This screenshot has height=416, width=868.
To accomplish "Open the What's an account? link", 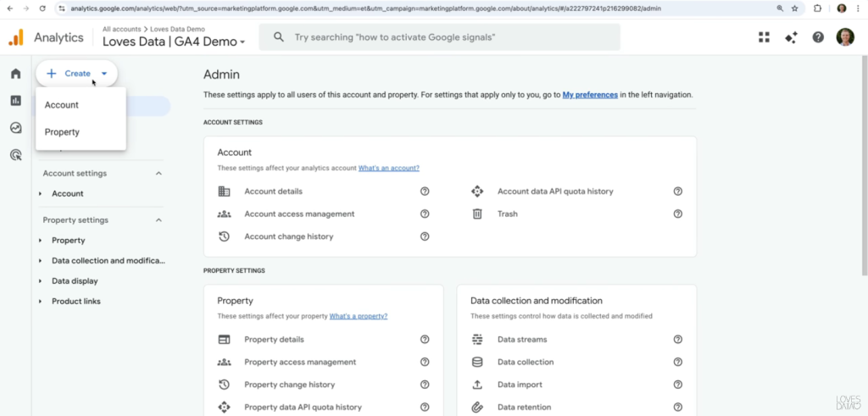I will pos(388,168).
